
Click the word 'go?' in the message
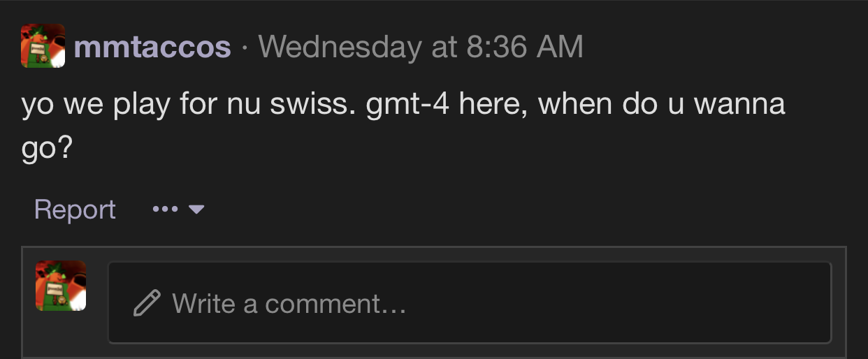click(x=47, y=149)
